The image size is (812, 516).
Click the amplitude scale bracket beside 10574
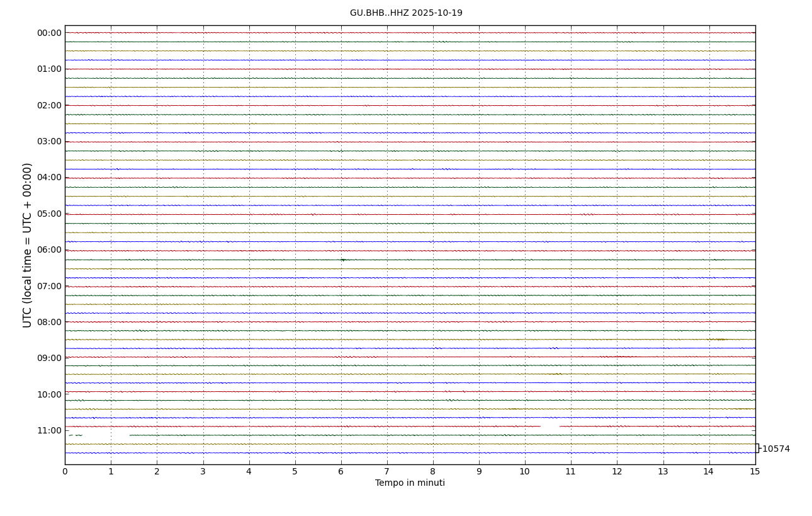[x=757, y=448]
